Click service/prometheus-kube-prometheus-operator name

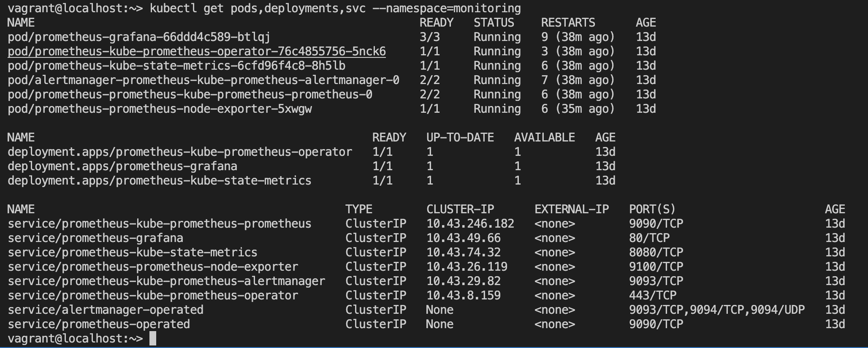click(153, 296)
